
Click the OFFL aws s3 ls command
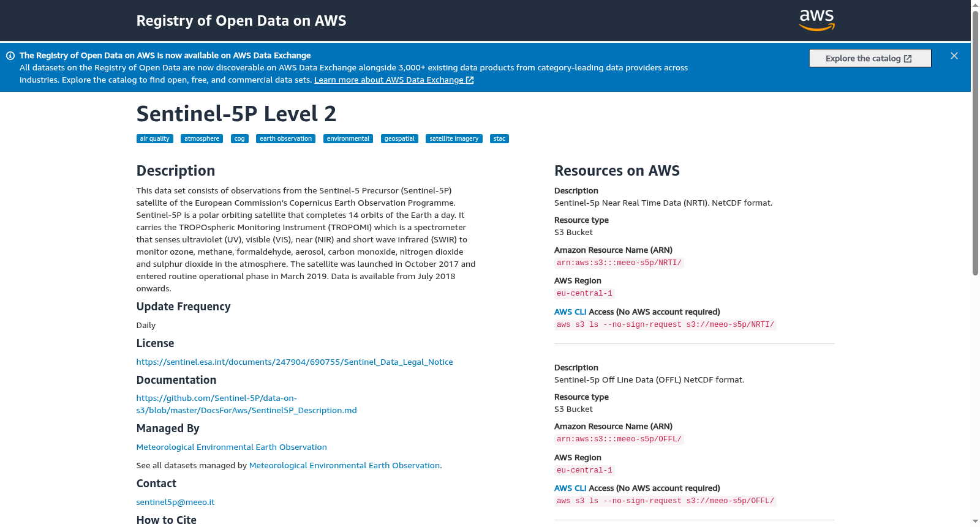click(665, 501)
